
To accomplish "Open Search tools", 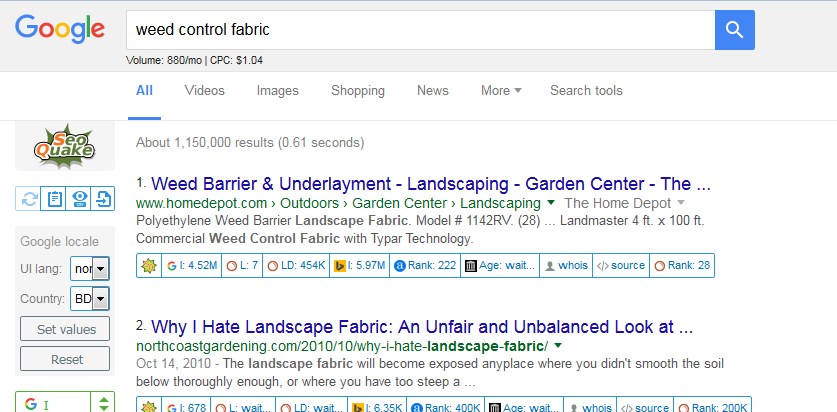I will [x=586, y=91].
